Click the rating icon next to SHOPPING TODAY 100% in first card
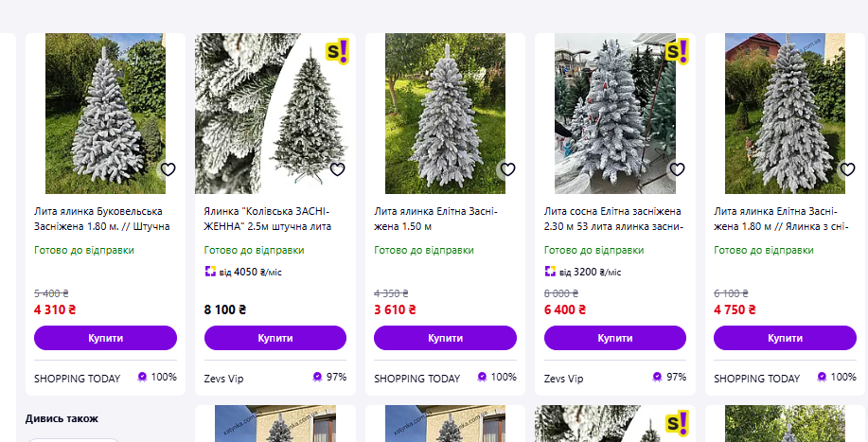The height and width of the screenshot is (442, 868). [142, 377]
